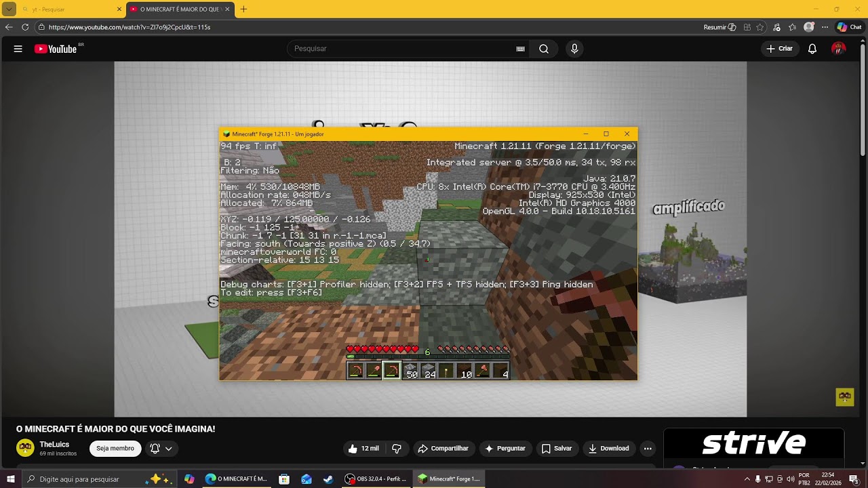
Task: Open the browser profile avatar
Action: [809, 27]
